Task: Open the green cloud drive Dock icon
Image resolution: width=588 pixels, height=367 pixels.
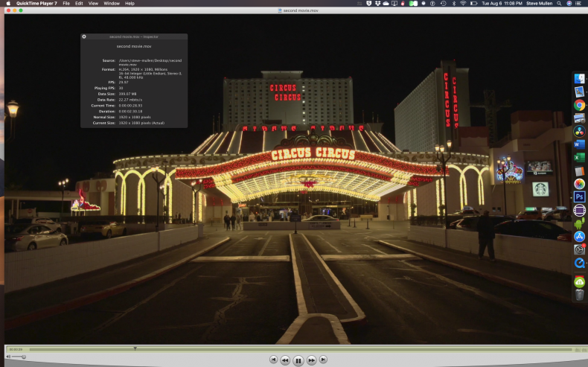Action: pyautogui.click(x=579, y=281)
